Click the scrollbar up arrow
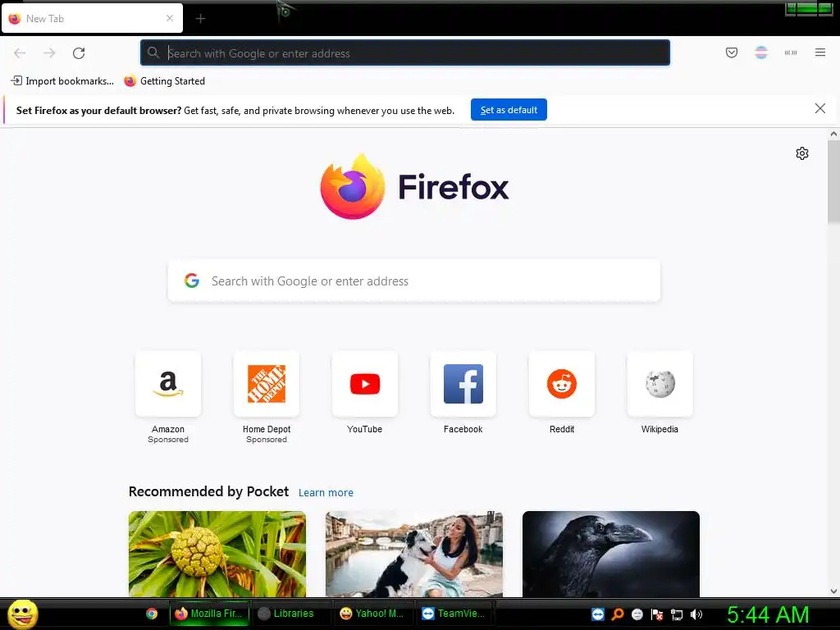The image size is (840, 630). click(x=833, y=134)
